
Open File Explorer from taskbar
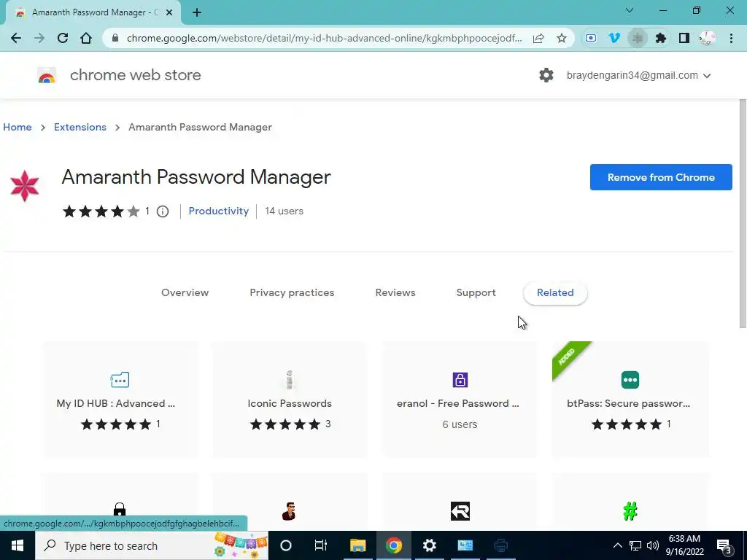357,545
